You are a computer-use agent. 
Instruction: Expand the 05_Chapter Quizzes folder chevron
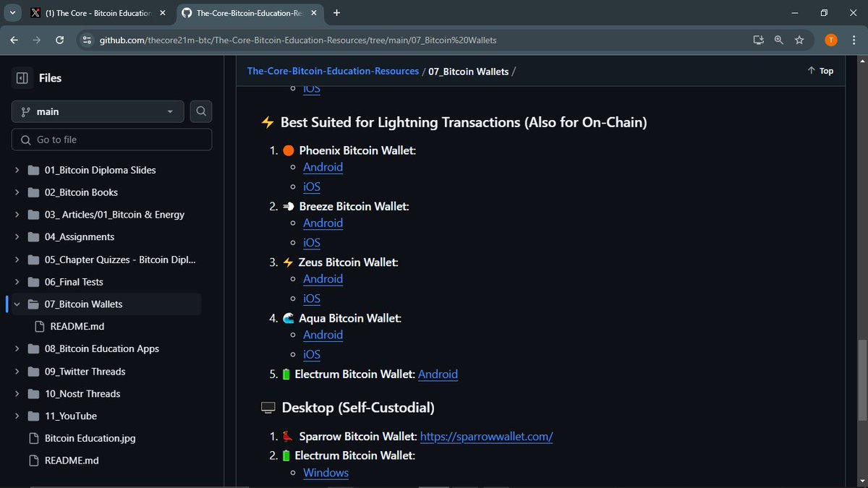[16, 260]
